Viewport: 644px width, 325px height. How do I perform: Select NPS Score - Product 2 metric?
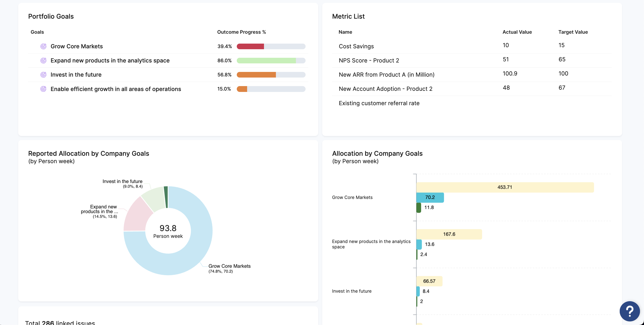click(x=369, y=60)
